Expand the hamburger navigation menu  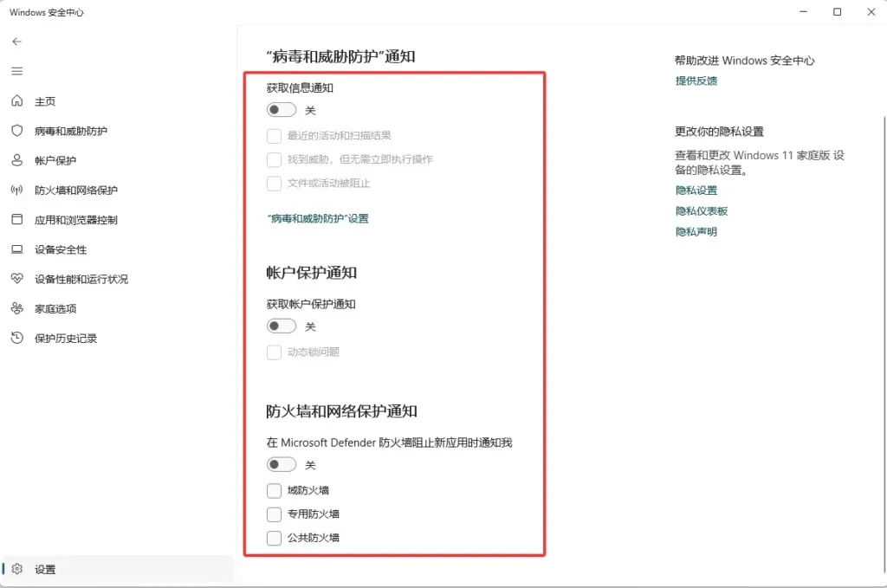(x=17, y=71)
